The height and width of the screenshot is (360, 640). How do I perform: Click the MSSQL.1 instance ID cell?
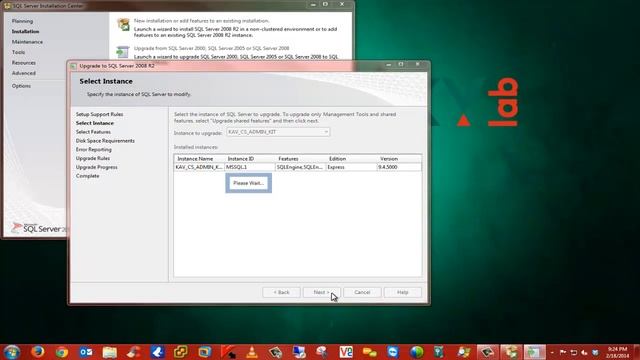click(250, 167)
